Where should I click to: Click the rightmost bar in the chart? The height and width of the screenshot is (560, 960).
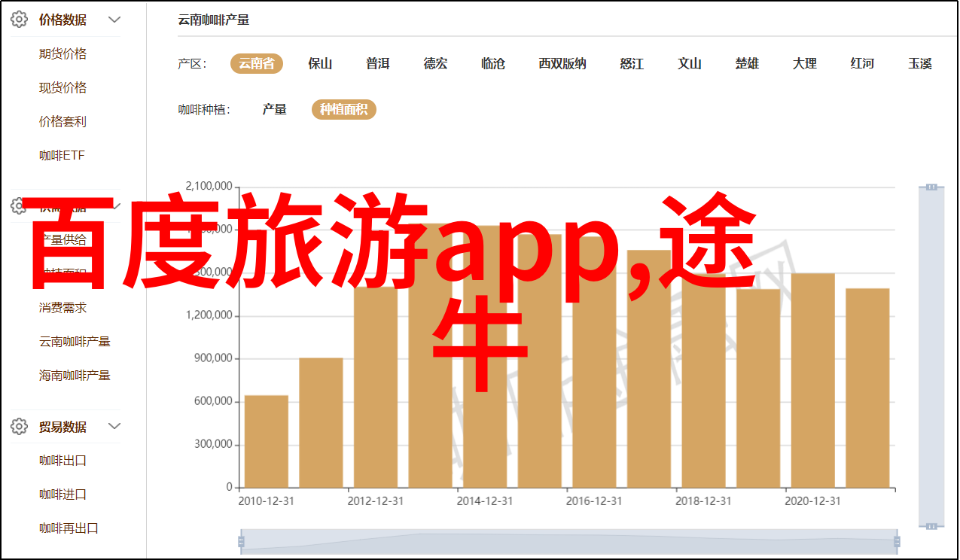[x=867, y=388]
